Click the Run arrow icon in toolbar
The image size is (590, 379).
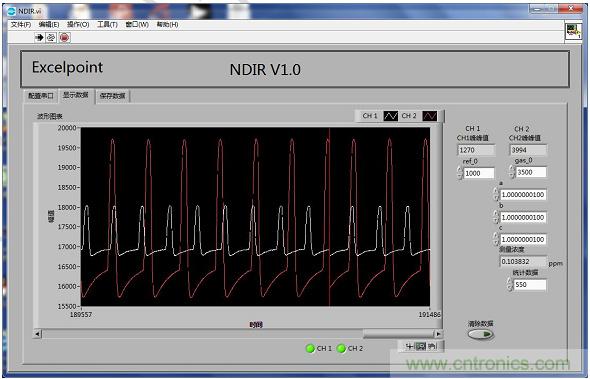39,37
